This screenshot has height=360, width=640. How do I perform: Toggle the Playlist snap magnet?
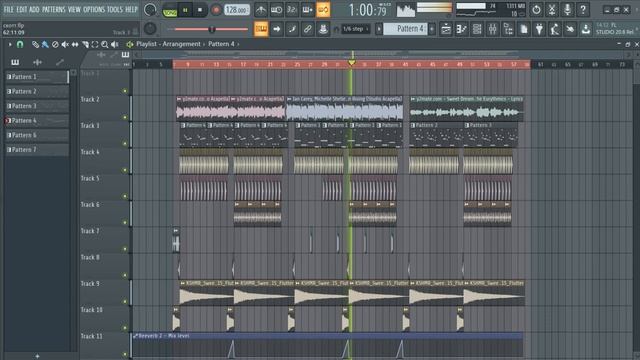click(x=20, y=44)
